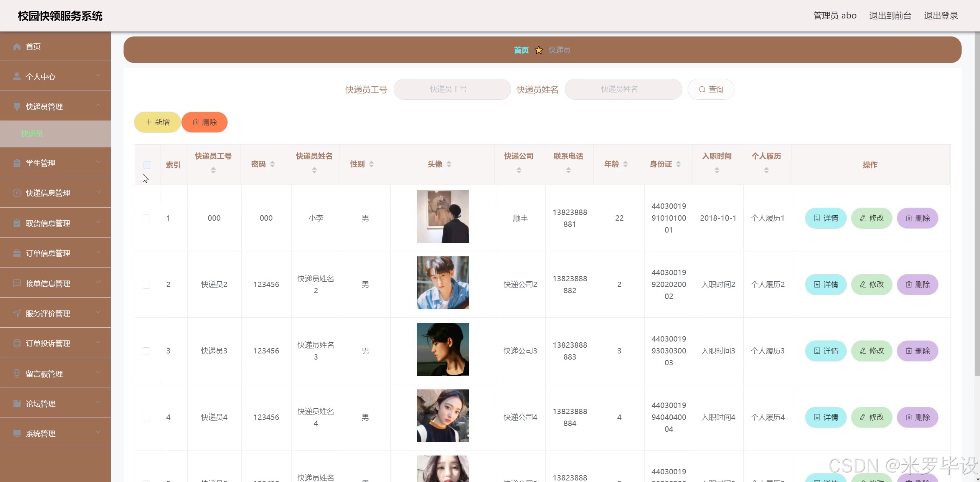This screenshot has width=980, height=482.
Task: Click the person icon beside 个人中心
Action: [17, 77]
